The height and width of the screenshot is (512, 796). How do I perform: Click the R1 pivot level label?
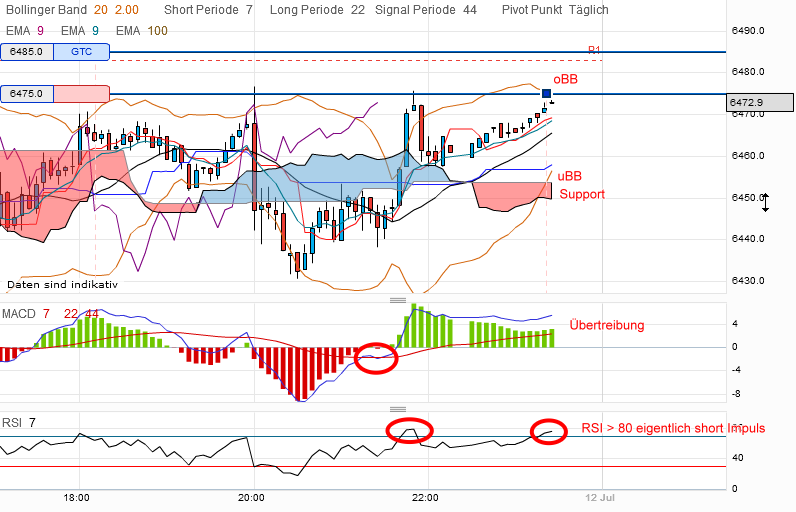click(594, 50)
